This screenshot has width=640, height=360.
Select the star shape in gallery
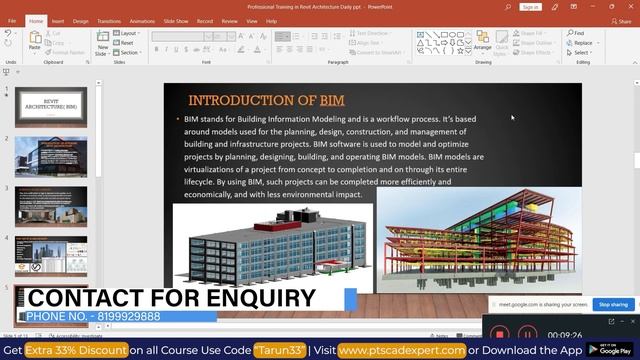tap(460, 51)
